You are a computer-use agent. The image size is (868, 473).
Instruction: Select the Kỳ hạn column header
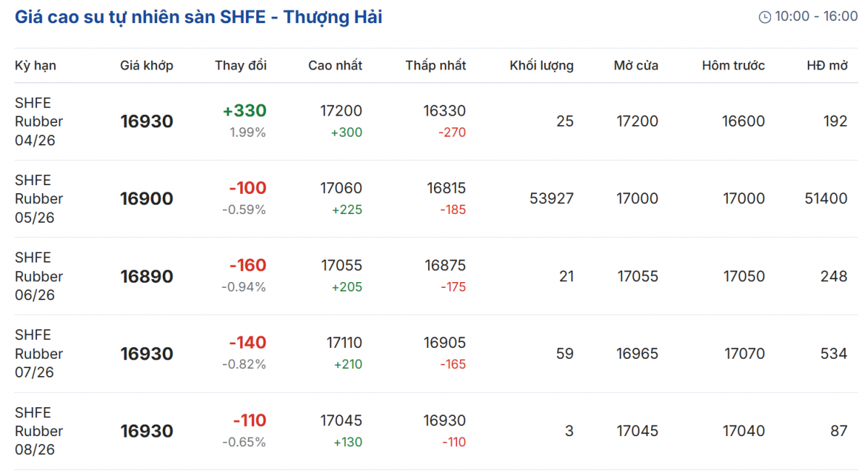tap(35, 66)
